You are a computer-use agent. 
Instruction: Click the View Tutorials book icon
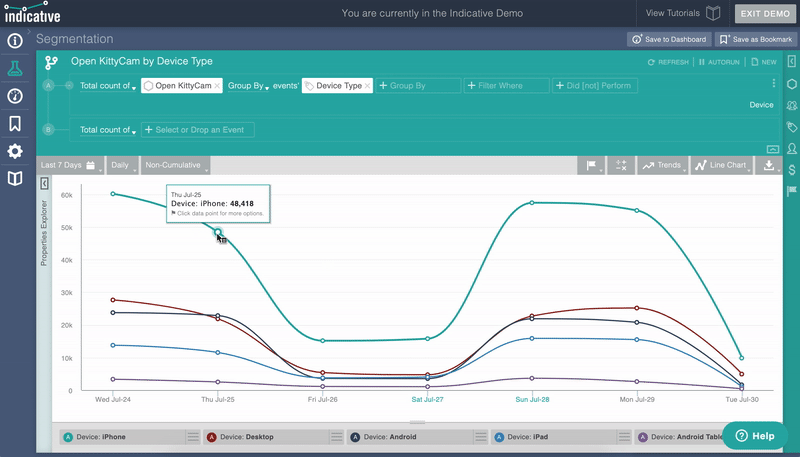point(713,13)
